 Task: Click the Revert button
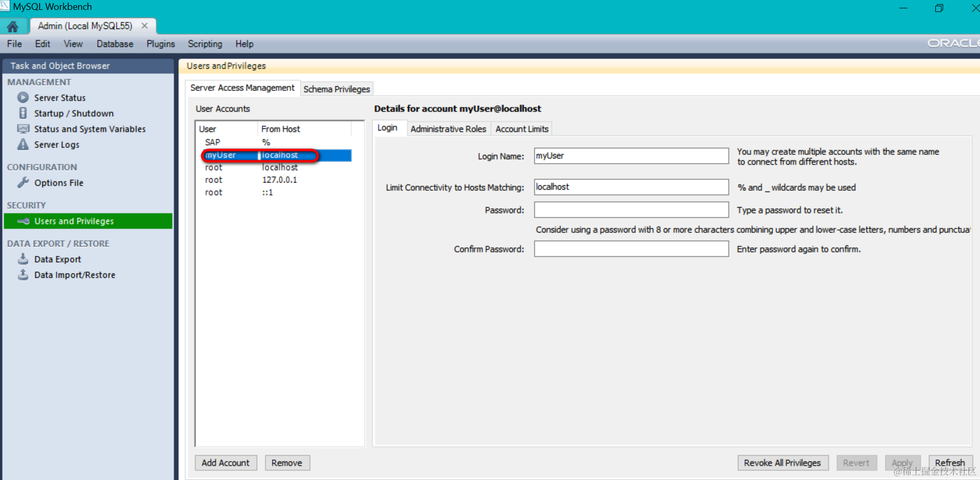[856, 463]
